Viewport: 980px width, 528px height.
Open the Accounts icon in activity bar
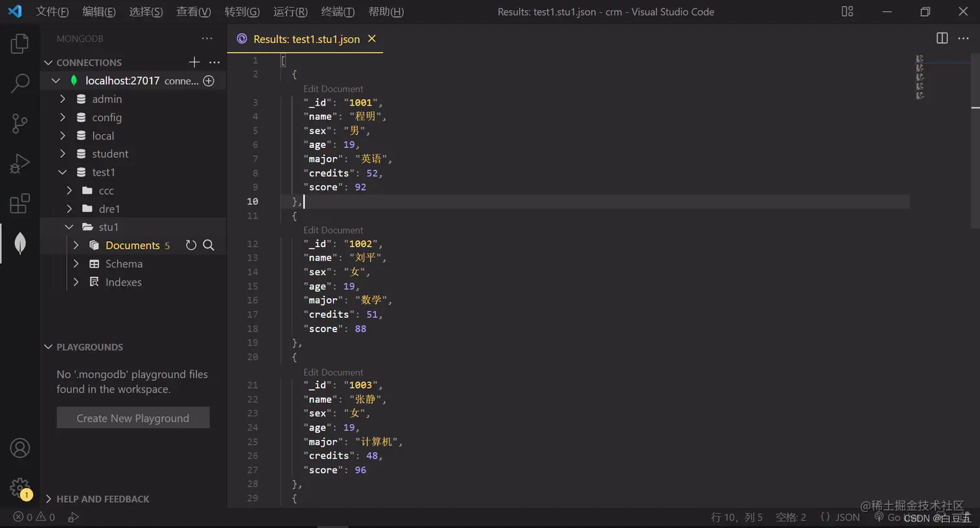(x=20, y=448)
